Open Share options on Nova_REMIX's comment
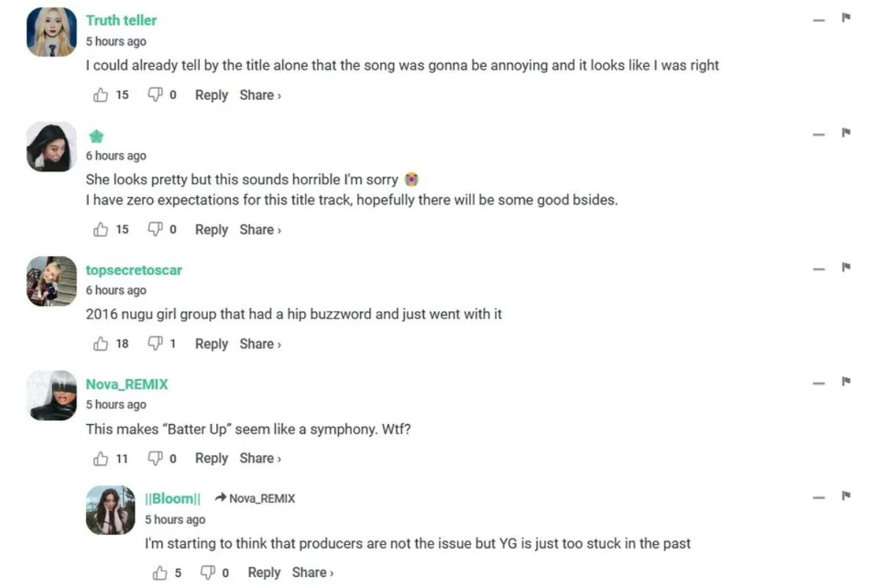 (x=259, y=458)
